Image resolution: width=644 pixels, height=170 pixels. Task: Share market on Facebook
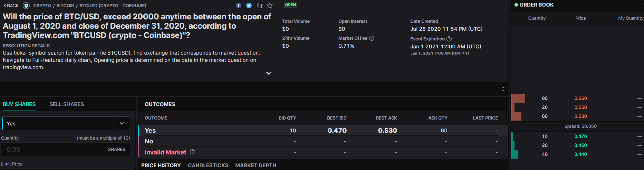[x=239, y=6]
